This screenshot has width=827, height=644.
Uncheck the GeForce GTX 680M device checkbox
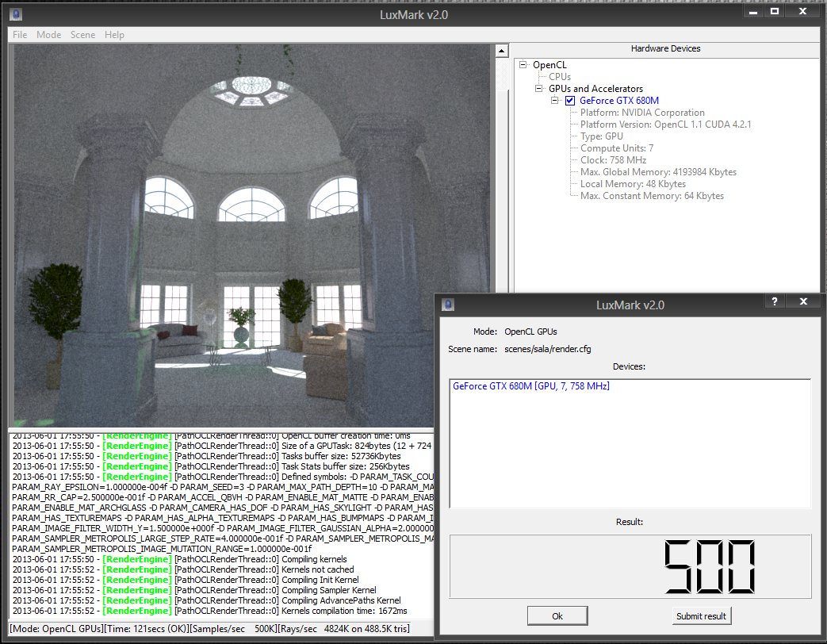[570, 101]
